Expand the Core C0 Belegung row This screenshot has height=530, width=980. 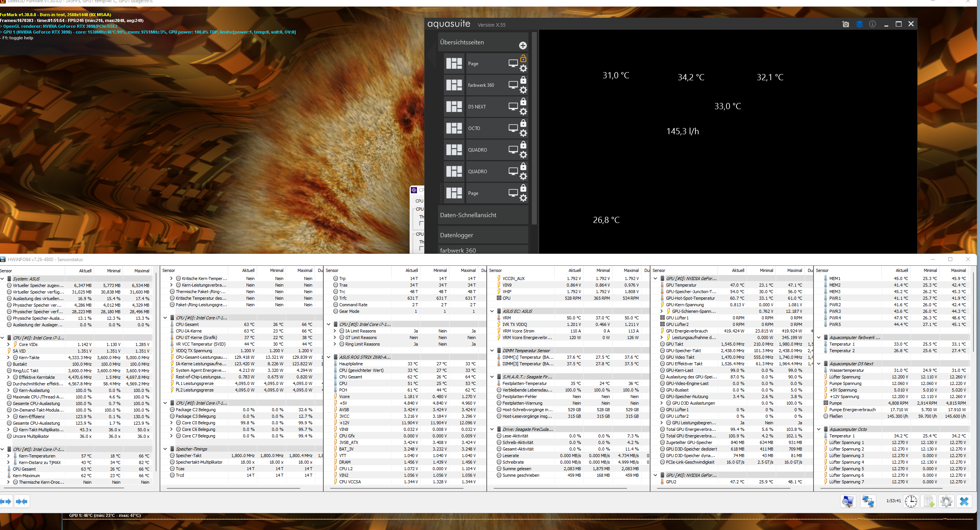(171, 423)
